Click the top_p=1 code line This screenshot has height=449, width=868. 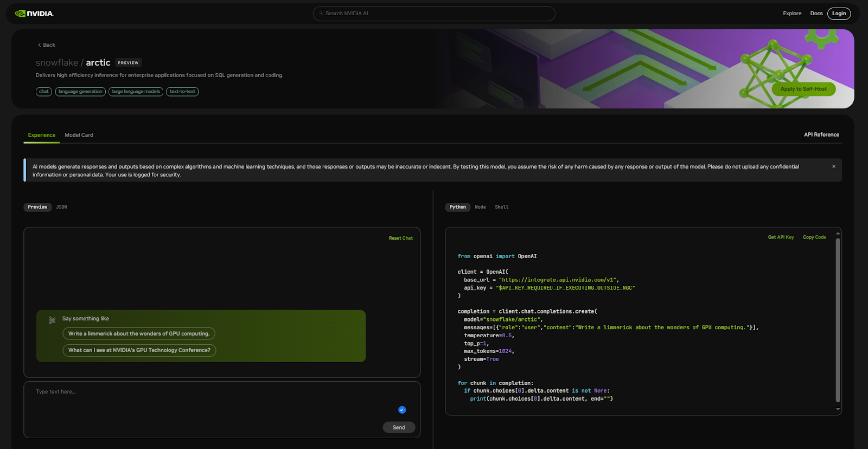click(476, 344)
